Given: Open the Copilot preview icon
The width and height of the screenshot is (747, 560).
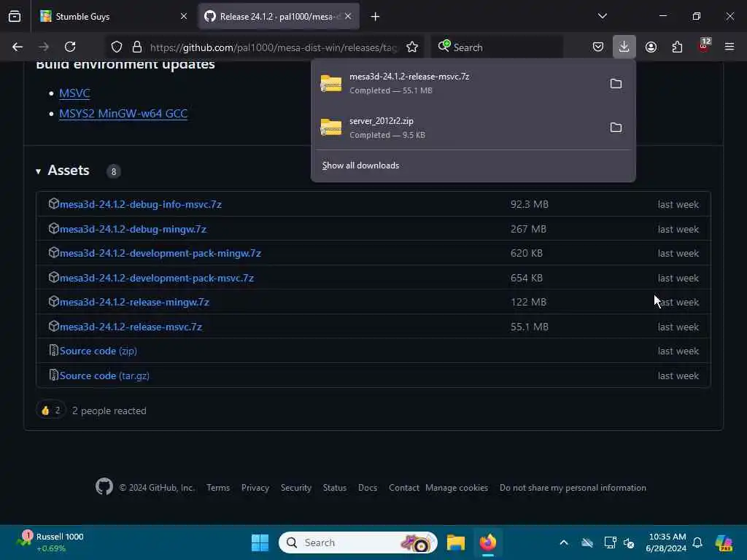Looking at the screenshot, I should coord(724,542).
